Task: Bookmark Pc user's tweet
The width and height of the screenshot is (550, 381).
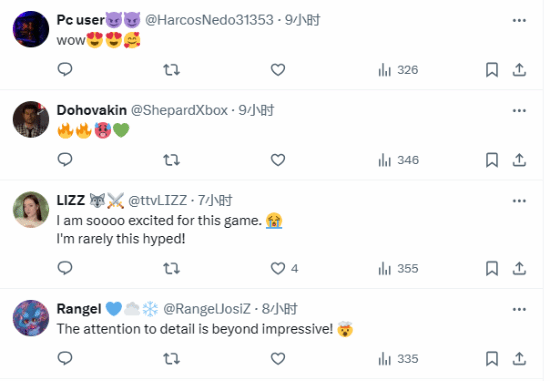Action: point(492,69)
